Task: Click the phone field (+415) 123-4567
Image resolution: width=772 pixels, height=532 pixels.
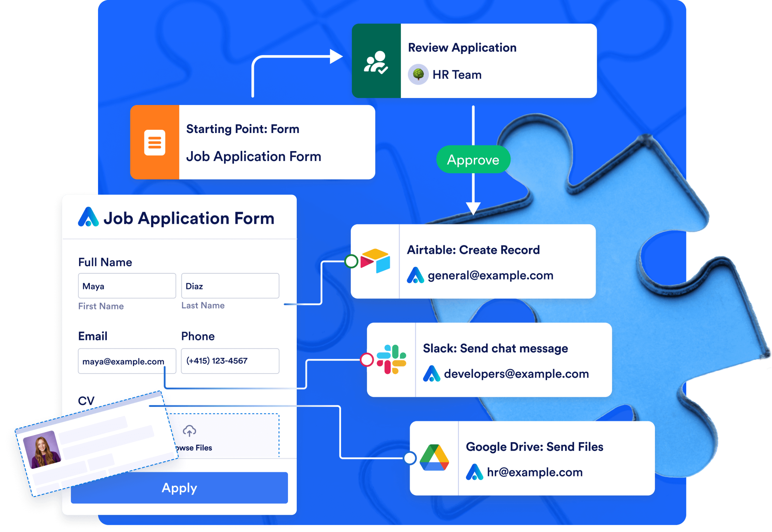Action: pos(230,361)
